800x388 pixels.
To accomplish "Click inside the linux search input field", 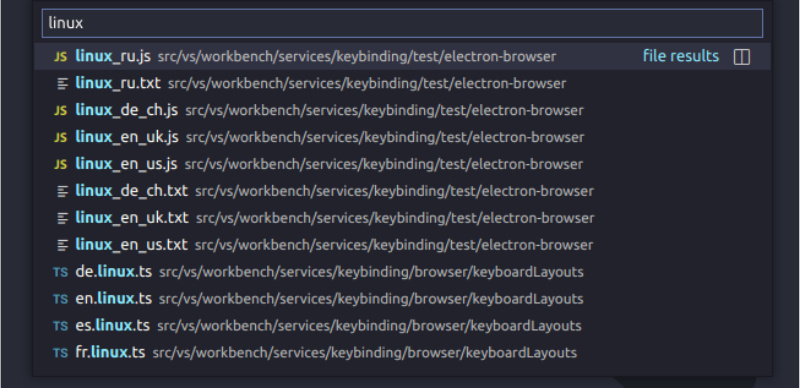I will pos(402,23).
